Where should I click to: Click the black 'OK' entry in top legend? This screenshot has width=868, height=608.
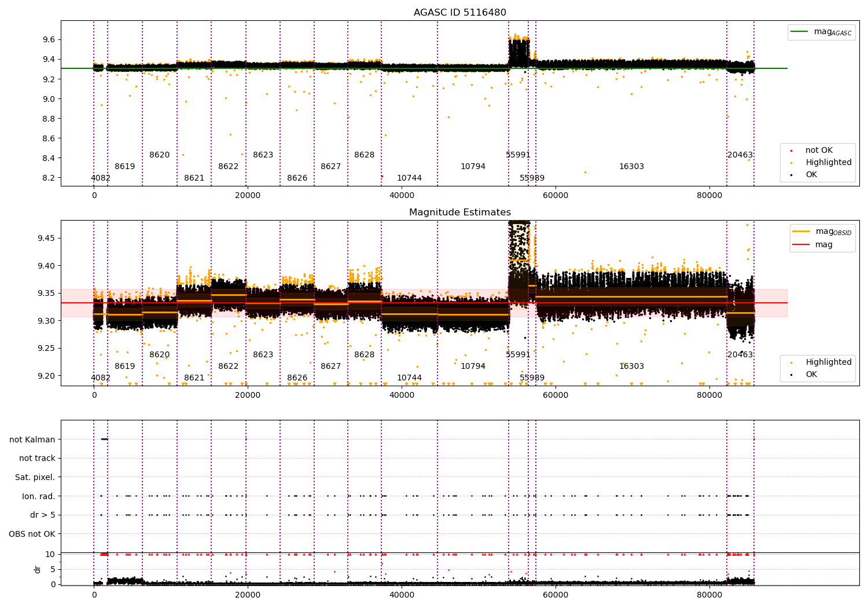(811, 175)
